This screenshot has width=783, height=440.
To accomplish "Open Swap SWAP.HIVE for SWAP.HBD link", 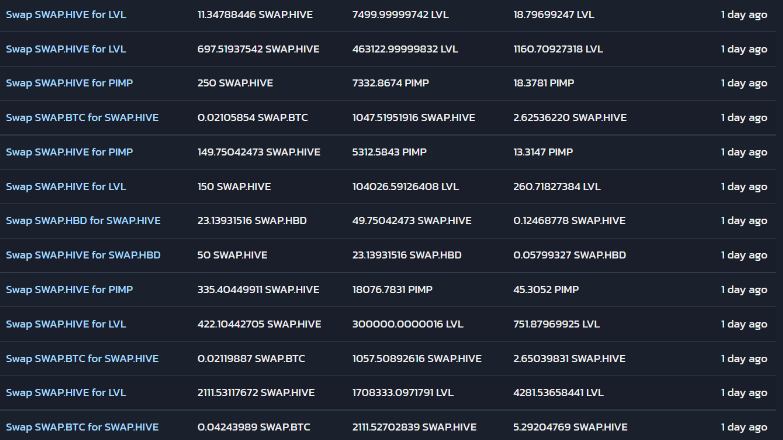I will tap(83, 255).
